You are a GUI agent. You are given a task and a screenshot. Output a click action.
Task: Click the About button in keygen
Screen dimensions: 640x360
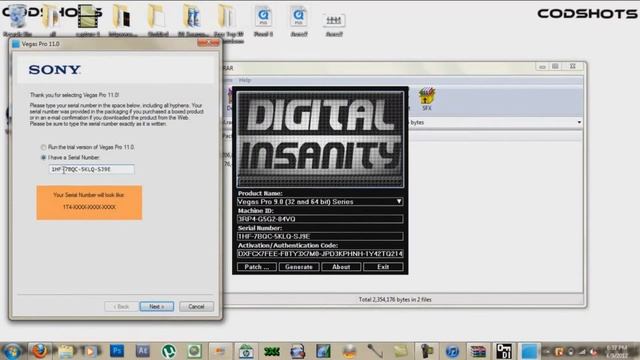click(x=341, y=267)
